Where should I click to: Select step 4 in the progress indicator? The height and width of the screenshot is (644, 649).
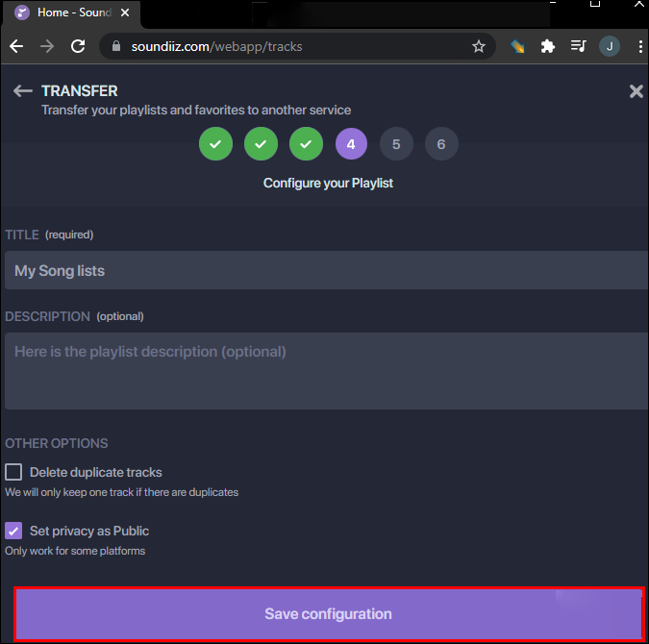[351, 144]
